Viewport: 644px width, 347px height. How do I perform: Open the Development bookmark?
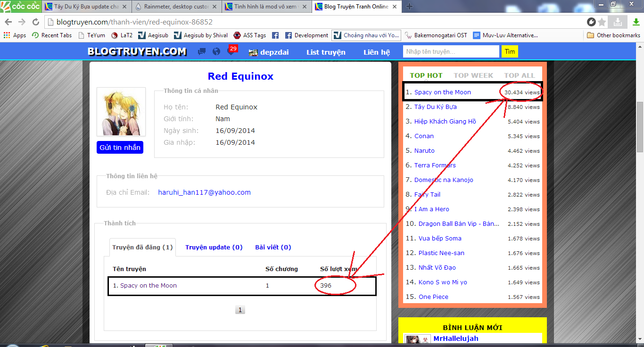coord(306,35)
